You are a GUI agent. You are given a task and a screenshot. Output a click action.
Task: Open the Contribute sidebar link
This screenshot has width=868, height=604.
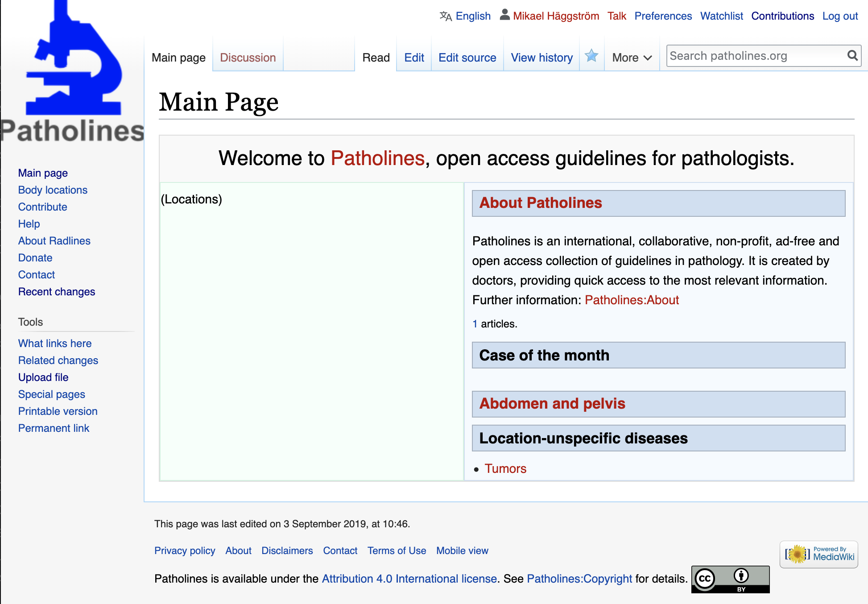pyautogui.click(x=43, y=207)
